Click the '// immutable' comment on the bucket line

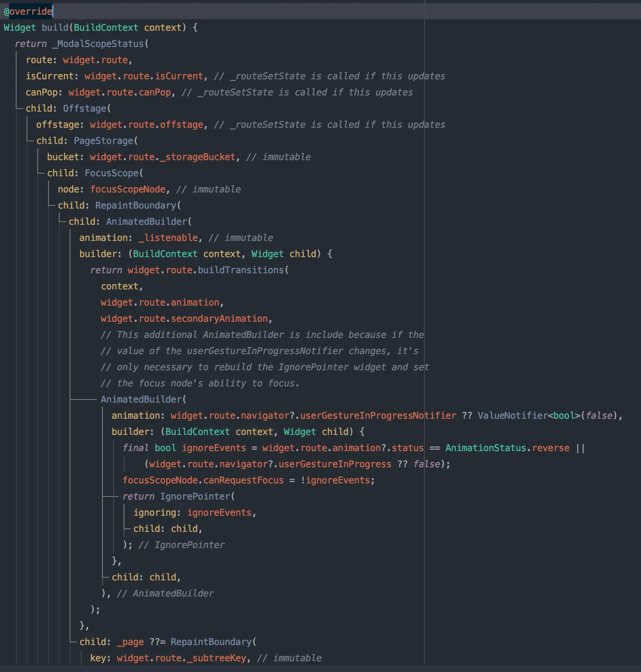[x=279, y=157]
